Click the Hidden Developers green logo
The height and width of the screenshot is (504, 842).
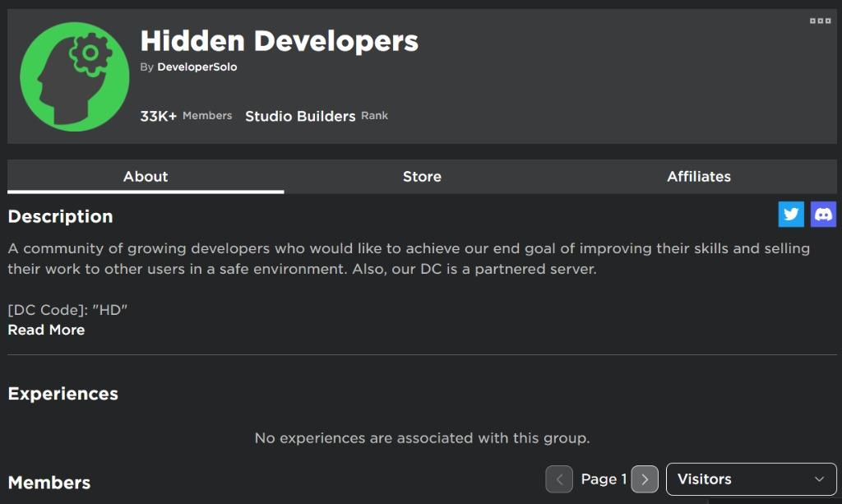pos(74,76)
